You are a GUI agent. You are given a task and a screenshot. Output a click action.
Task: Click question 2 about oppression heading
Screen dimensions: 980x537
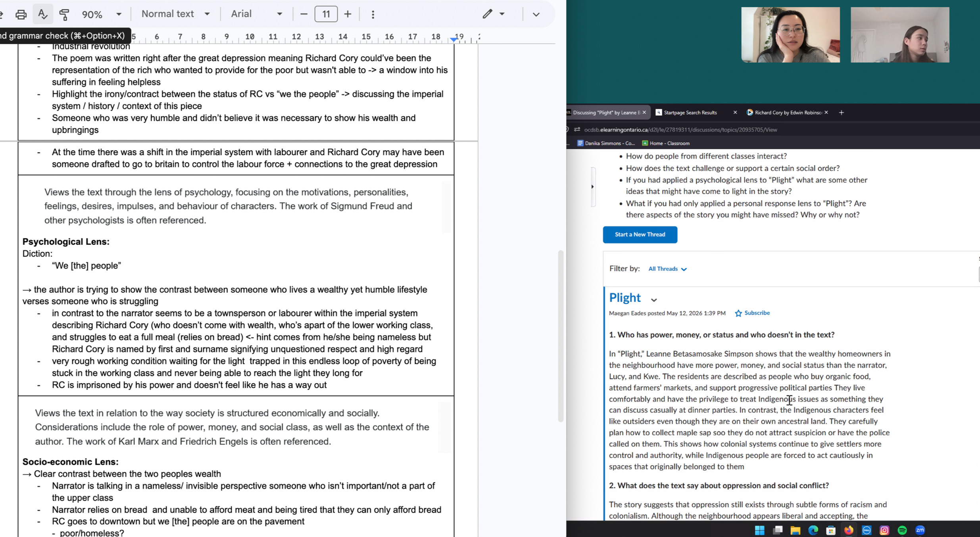pyautogui.click(x=719, y=485)
